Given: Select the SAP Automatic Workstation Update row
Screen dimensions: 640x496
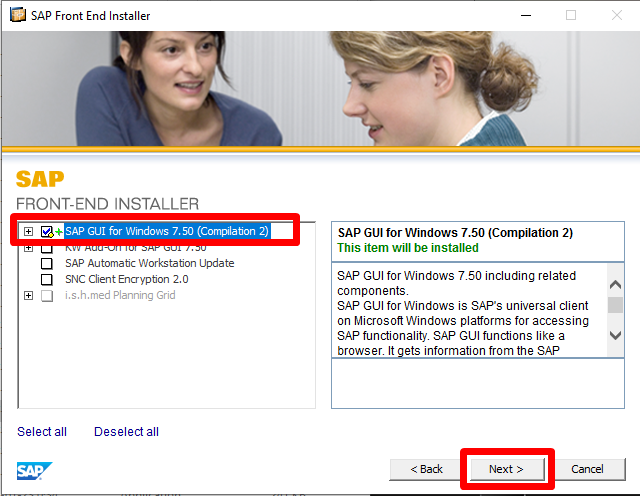Looking at the screenshot, I should pos(149,263).
